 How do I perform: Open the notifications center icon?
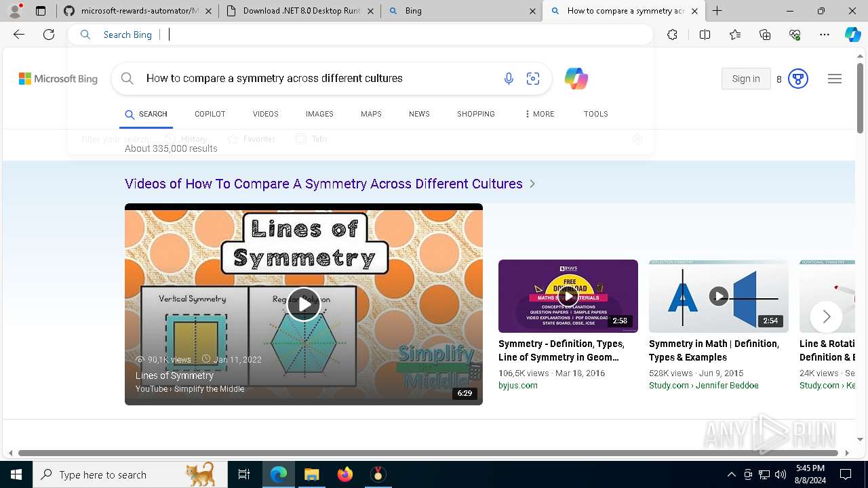click(x=846, y=474)
